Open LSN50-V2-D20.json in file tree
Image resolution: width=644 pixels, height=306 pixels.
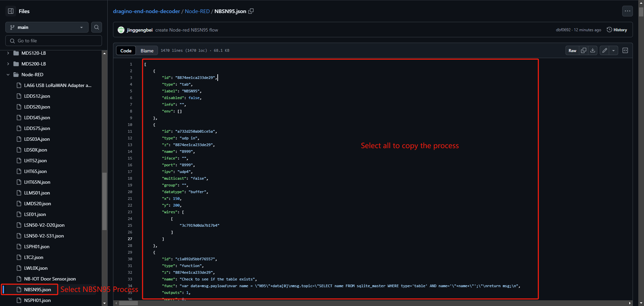click(x=44, y=225)
